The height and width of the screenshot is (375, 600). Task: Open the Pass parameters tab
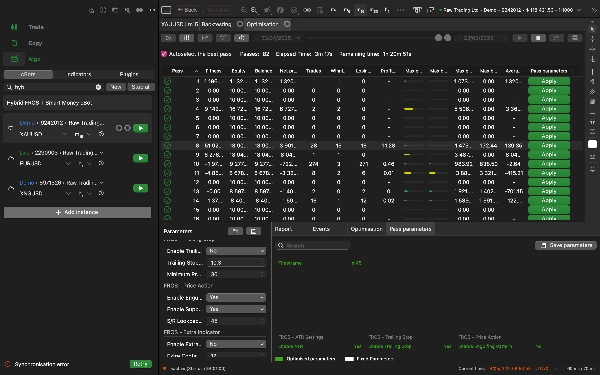pos(410,229)
